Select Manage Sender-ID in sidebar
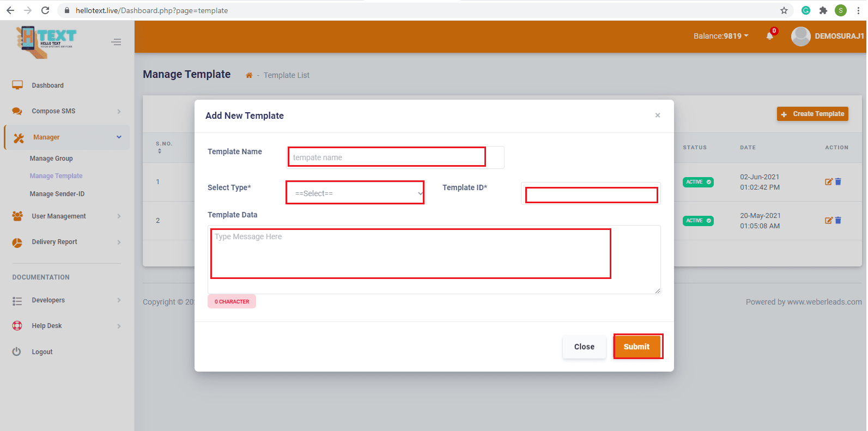The image size is (868, 431). click(57, 194)
